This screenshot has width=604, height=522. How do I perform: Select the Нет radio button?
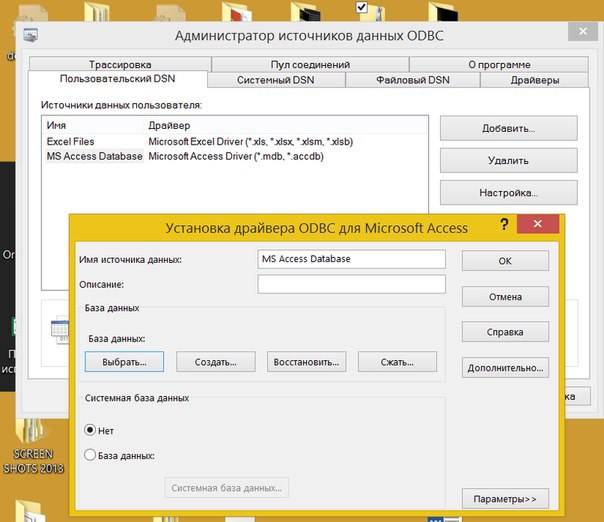90,430
